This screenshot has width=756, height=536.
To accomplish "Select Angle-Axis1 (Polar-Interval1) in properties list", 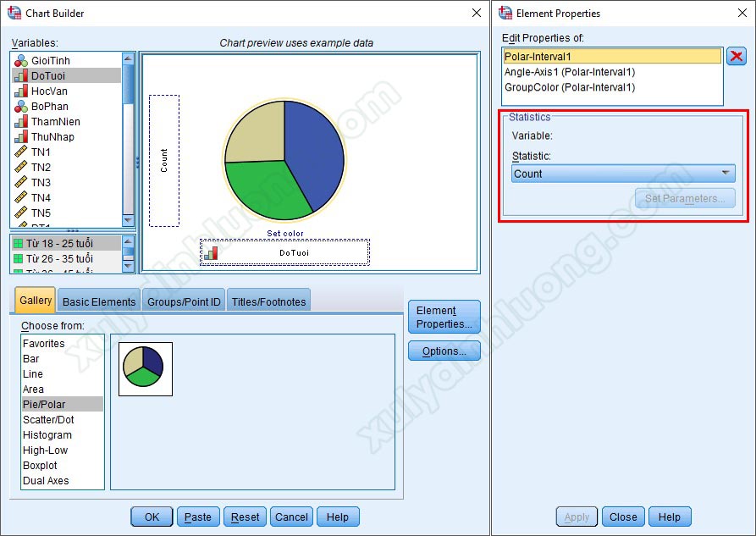I will [570, 72].
